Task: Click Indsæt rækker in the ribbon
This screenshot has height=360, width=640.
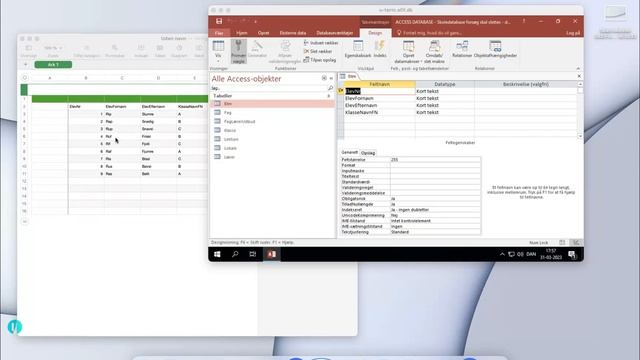Action: tap(321, 43)
